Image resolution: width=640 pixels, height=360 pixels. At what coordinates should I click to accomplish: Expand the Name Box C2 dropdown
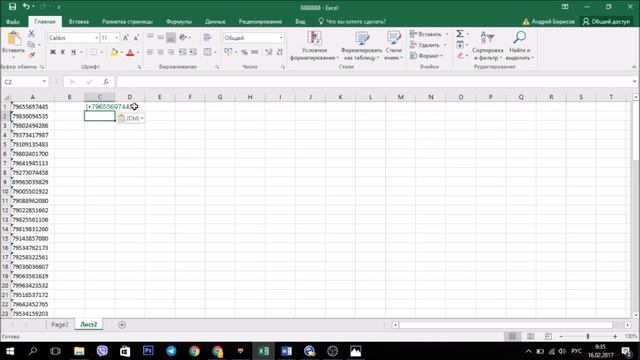[x=44, y=82]
